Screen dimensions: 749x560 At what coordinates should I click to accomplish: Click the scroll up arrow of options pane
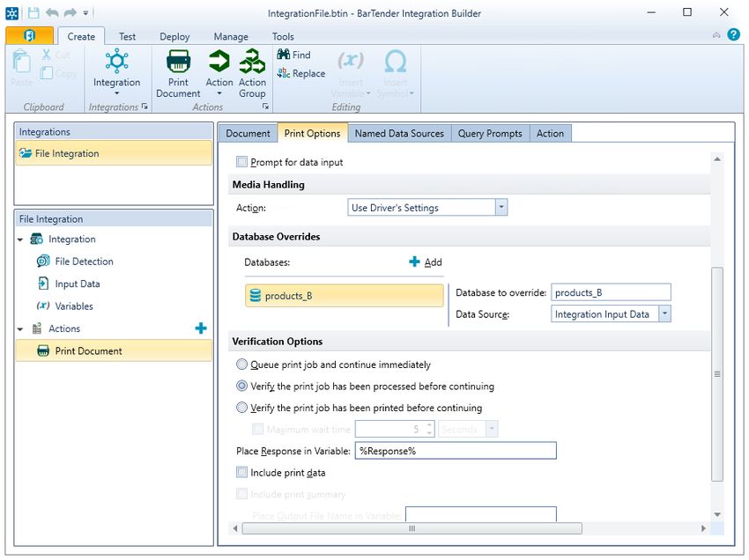tap(717, 159)
